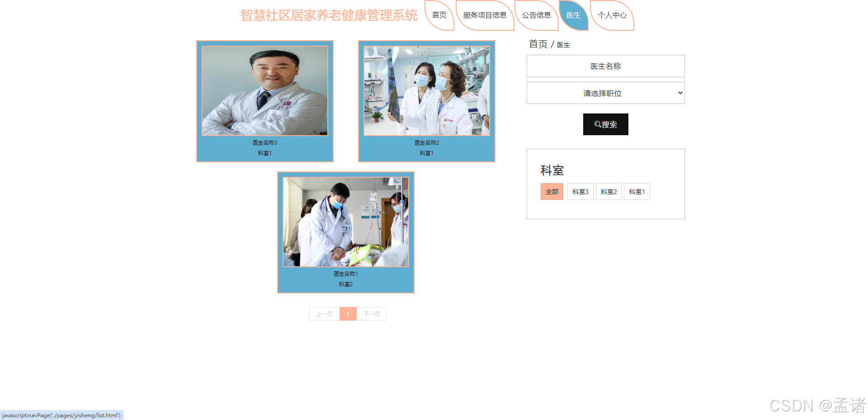Switch to the 服务项目信息 tab

coord(485,15)
